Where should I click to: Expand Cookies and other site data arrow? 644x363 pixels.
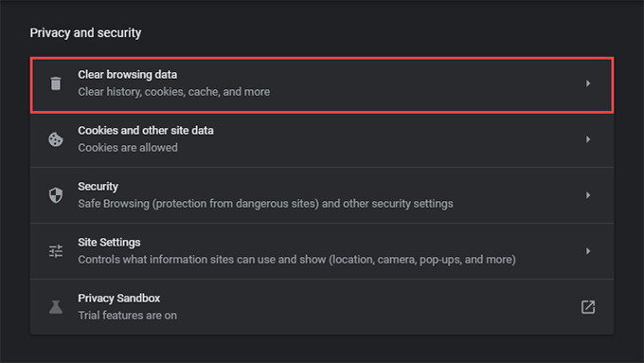coord(588,139)
